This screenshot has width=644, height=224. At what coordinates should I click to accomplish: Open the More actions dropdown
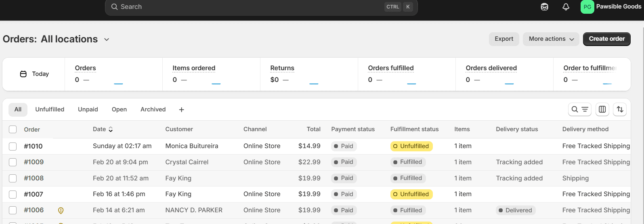click(551, 39)
